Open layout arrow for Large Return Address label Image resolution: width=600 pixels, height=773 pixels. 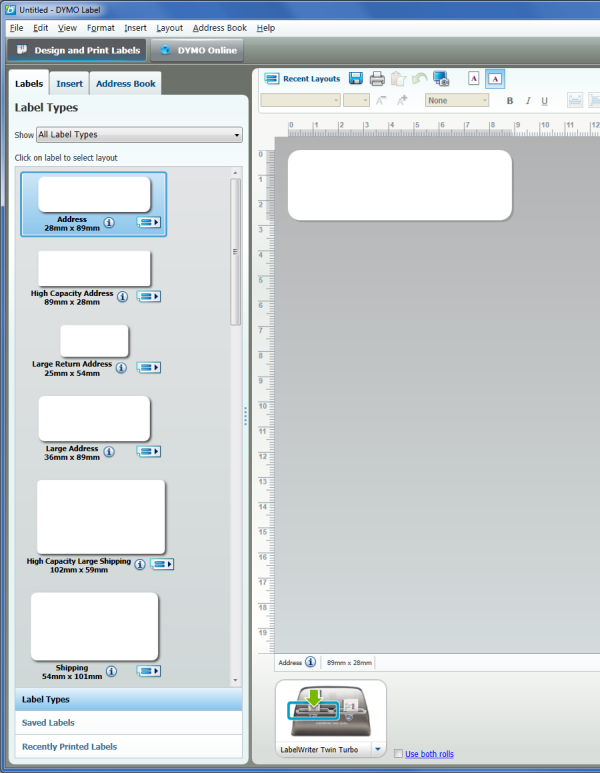[x=149, y=368]
